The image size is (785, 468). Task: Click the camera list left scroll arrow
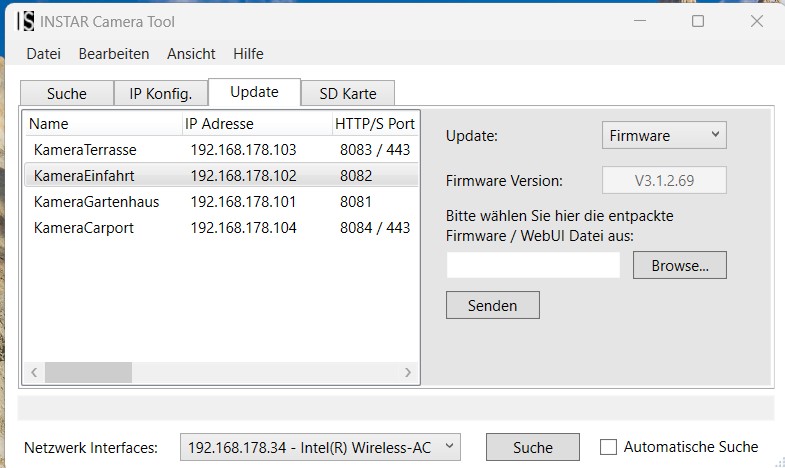[34, 372]
